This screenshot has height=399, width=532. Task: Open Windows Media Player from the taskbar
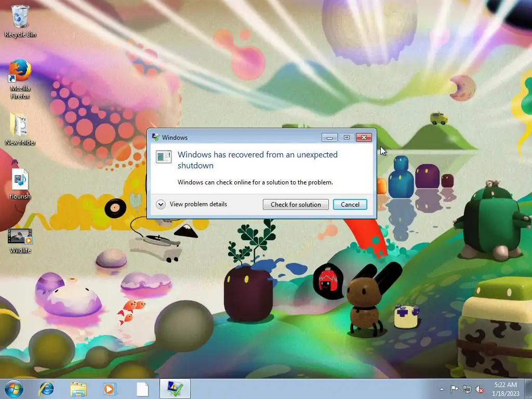(110, 389)
